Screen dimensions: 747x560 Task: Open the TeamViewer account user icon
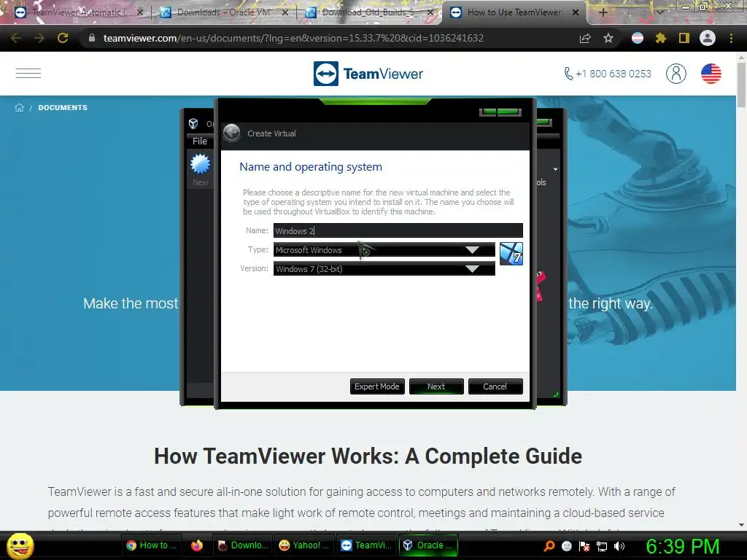click(x=676, y=74)
